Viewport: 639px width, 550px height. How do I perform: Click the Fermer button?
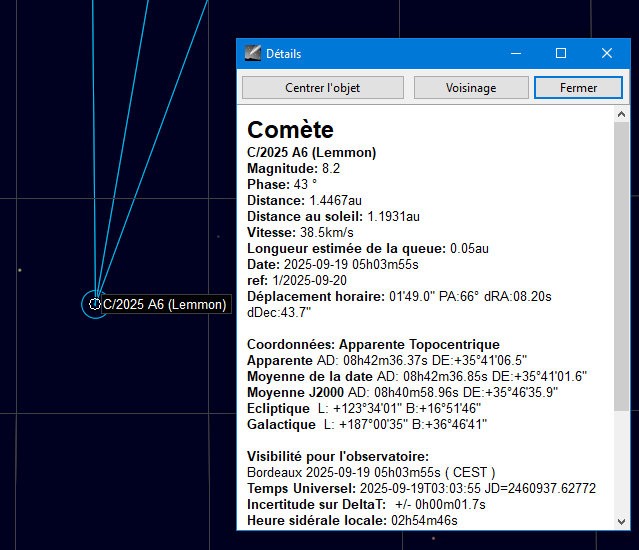578,88
